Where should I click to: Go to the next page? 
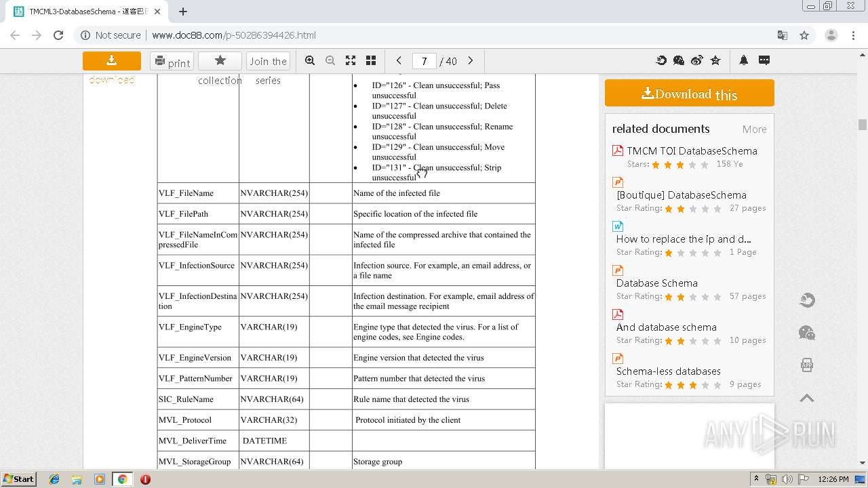click(471, 60)
